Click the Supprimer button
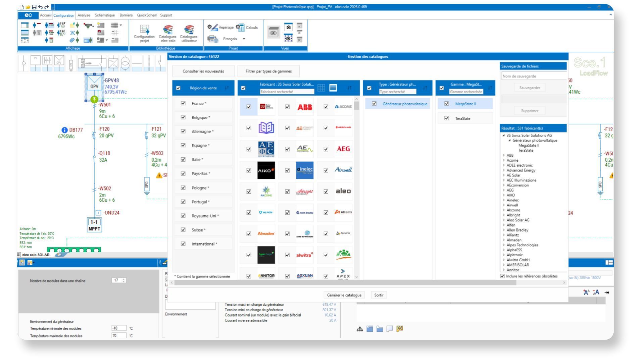This screenshot has height=361, width=644. (530, 111)
